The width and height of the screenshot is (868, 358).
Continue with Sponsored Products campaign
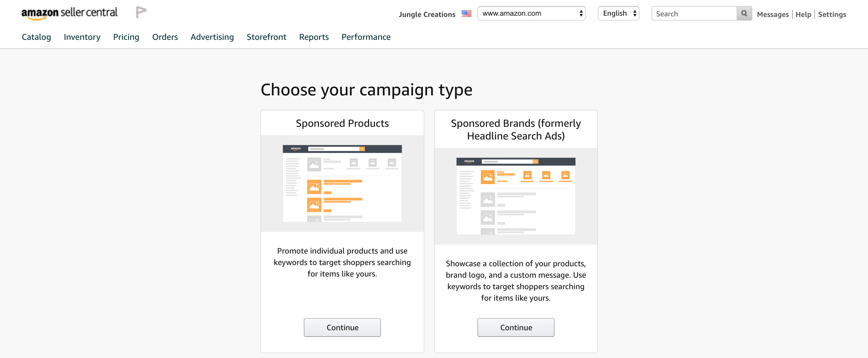[x=342, y=327]
